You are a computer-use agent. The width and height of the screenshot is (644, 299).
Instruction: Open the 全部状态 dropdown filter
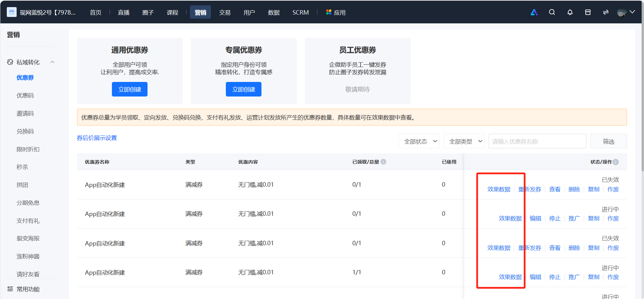[419, 141]
